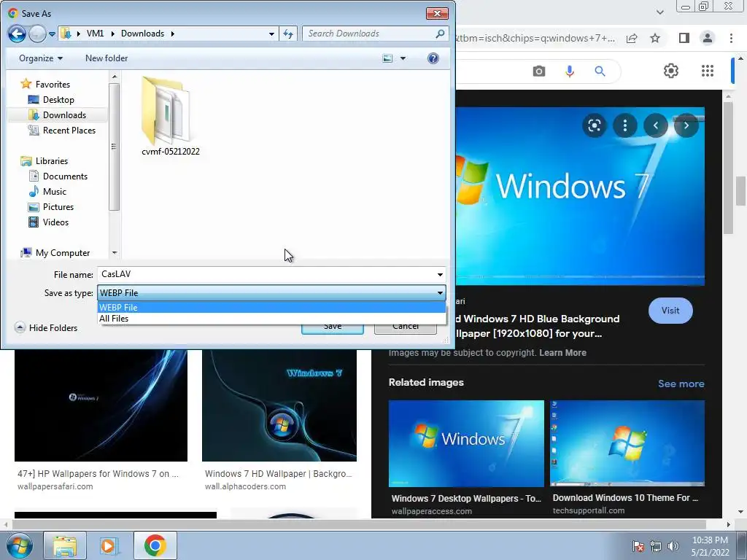Click Chrome icon on taskbar
Image resolution: width=747 pixels, height=560 pixels.
pyautogui.click(x=155, y=545)
